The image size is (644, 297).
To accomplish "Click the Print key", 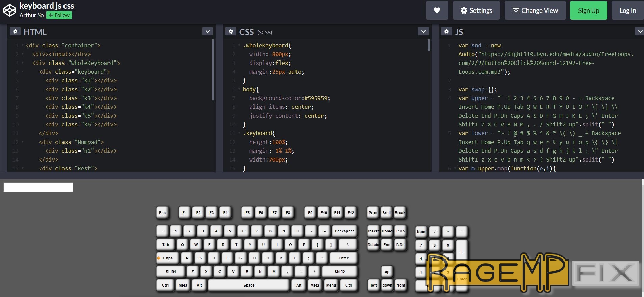I will point(373,213).
